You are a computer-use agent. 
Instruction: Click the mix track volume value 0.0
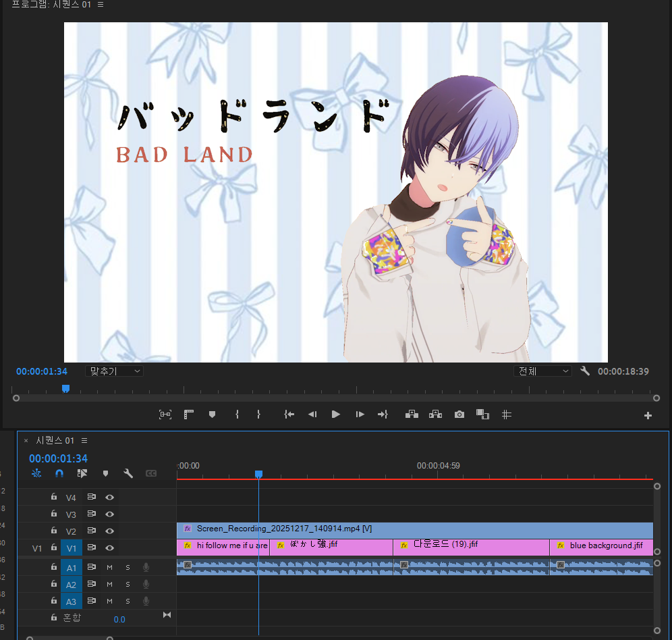click(x=119, y=619)
